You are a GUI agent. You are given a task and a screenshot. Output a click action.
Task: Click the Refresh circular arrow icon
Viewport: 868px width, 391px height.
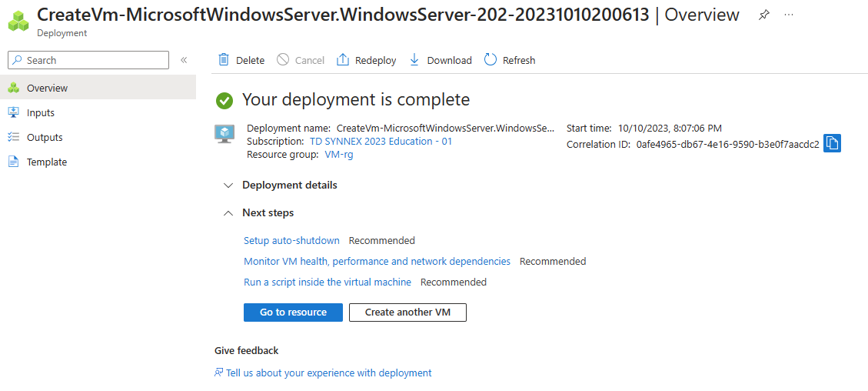(491, 60)
